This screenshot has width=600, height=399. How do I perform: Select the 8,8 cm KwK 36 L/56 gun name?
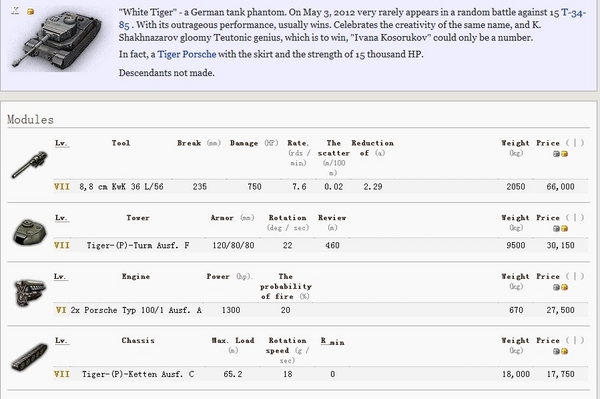coord(121,187)
